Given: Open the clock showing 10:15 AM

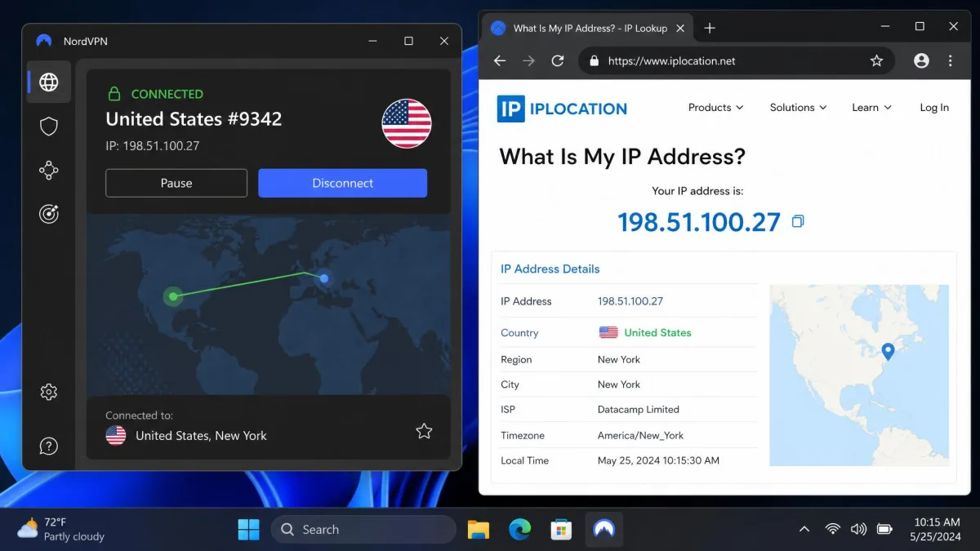Looking at the screenshot, I should point(937,529).
